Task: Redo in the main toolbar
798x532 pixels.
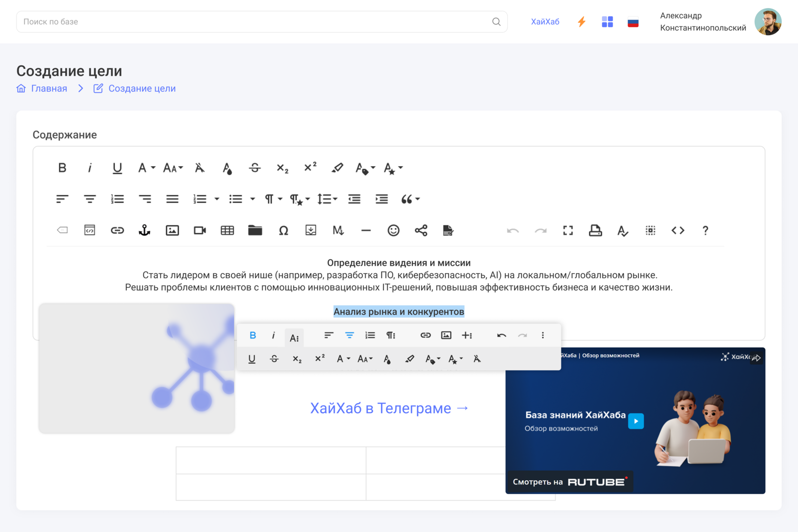Action: [541, 230]
